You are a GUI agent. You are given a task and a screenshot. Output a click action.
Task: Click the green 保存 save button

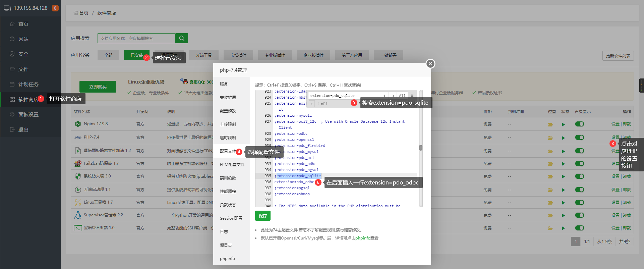tap(263, 216)
